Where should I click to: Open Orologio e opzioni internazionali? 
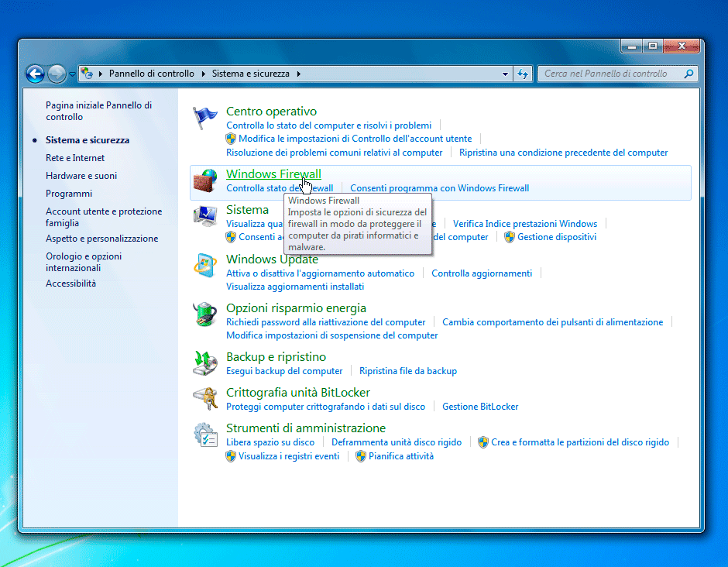84,262
